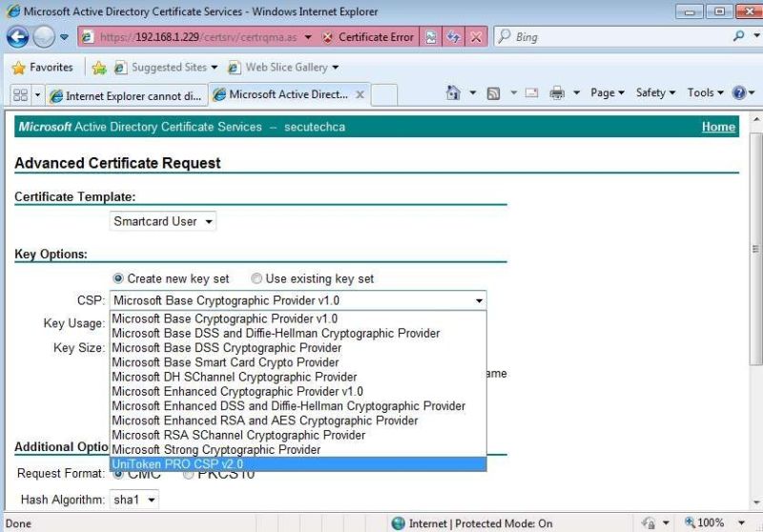763x532 pixels.
Task: Open a new blank tab
Action: coord(384,95)
